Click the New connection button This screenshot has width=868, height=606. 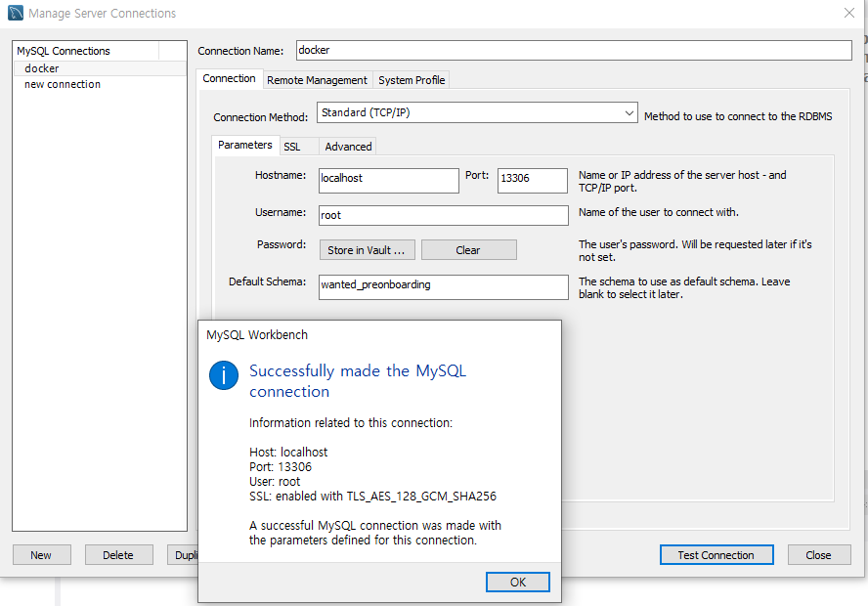click(x=41, y=555)
